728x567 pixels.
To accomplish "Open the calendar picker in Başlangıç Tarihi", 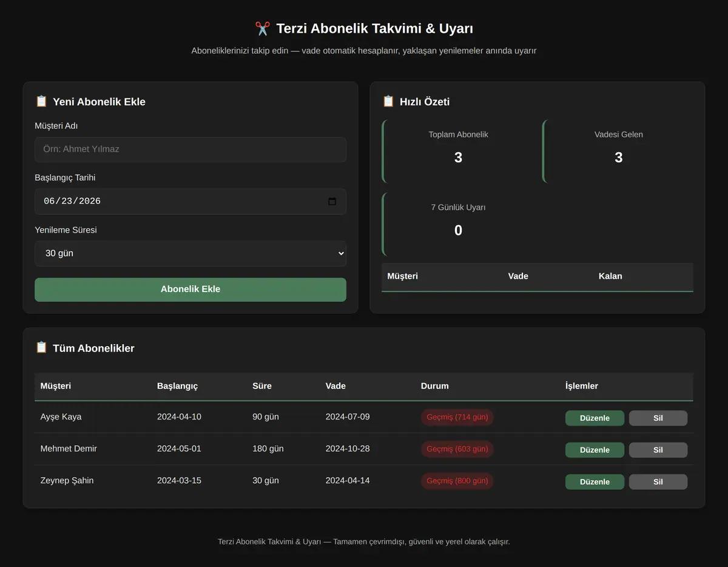I will point(332,202).
